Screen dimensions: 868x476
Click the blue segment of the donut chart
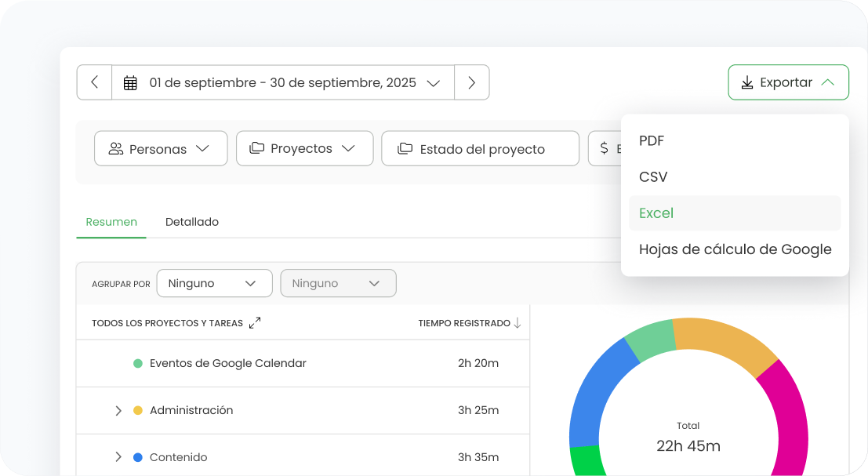click(x=596, y=396)
